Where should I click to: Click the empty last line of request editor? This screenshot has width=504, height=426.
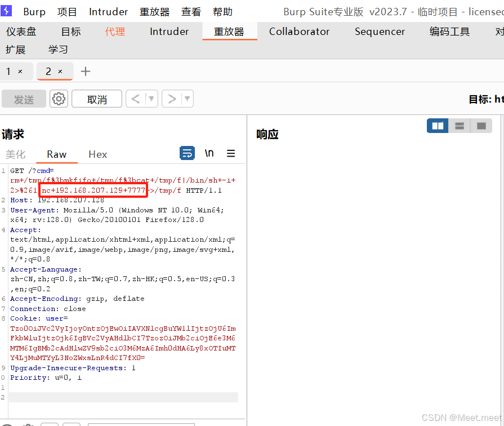123,397
